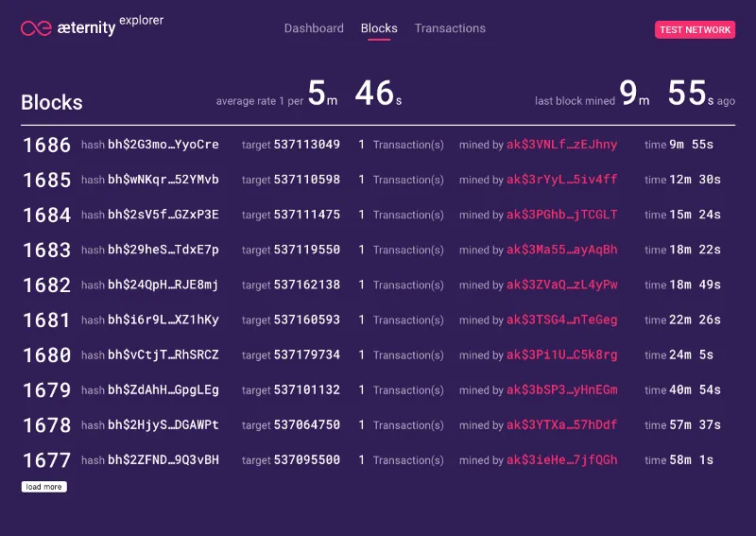The width and height of the screenshot is (756, 536).
Task: Click the average rate 5m 46s stat
Action: pyautogui.click(x=309, y=94)
